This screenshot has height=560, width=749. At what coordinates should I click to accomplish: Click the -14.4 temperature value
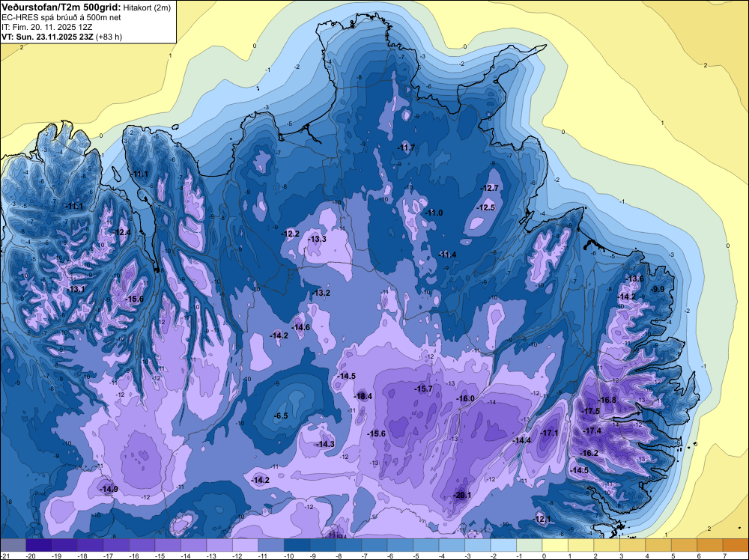(x=522, y=440)
